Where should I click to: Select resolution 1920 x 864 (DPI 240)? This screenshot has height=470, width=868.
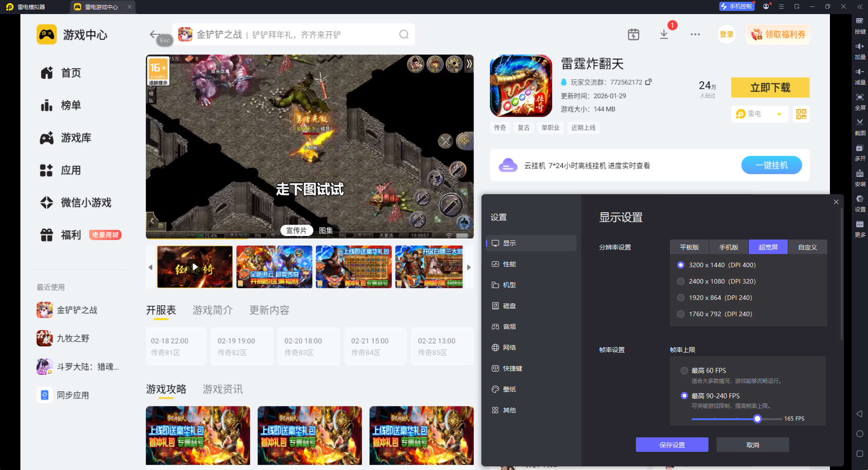coord(681,298)
